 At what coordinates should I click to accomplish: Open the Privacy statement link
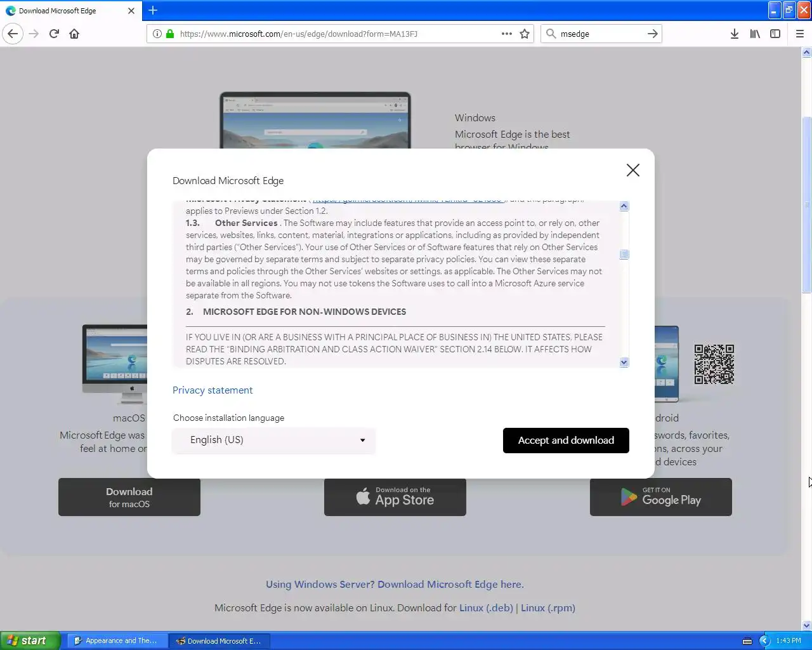pos(213,390)
